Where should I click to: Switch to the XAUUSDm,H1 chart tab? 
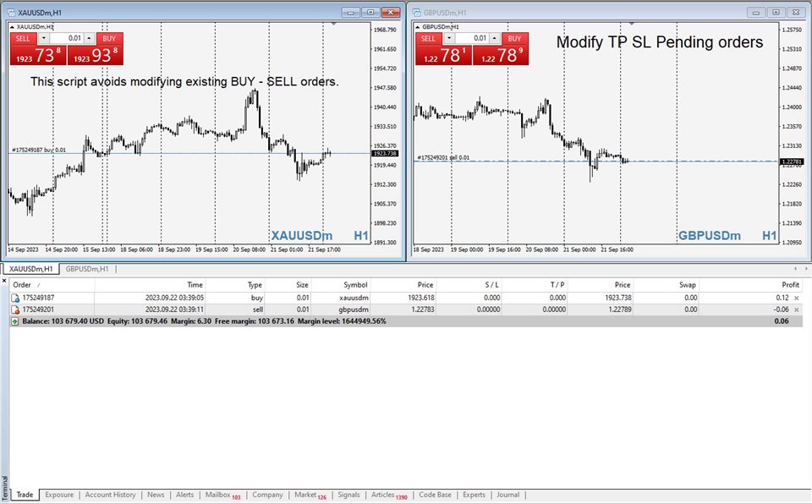(31, 269)
